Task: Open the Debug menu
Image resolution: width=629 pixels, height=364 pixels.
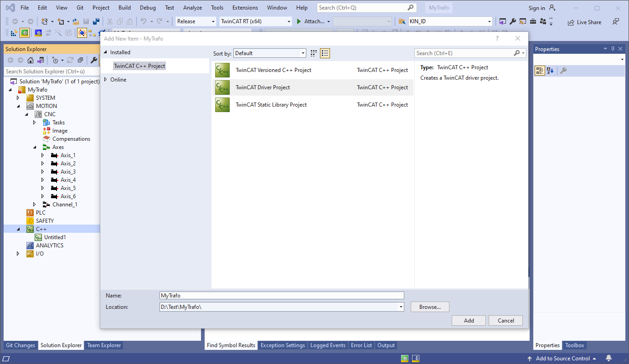Action: [x=148, y=8]
